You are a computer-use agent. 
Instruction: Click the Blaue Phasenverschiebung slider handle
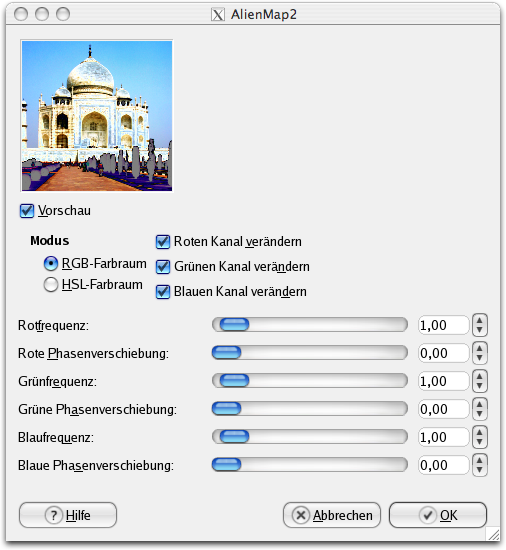point(227,465)
